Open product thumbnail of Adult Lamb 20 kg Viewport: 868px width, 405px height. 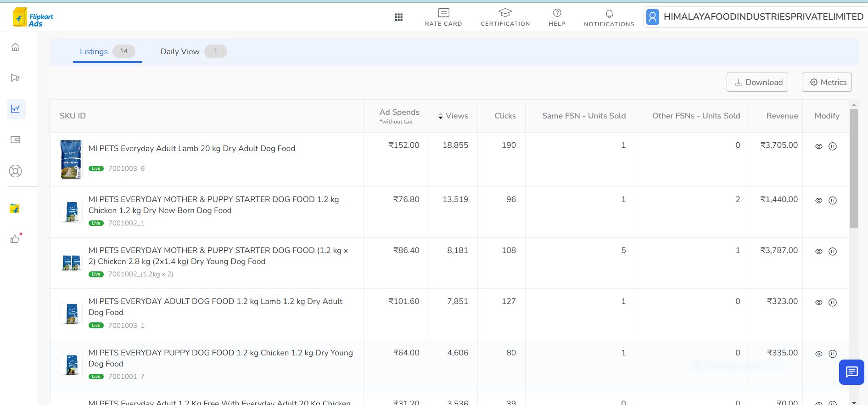(71, 159)
